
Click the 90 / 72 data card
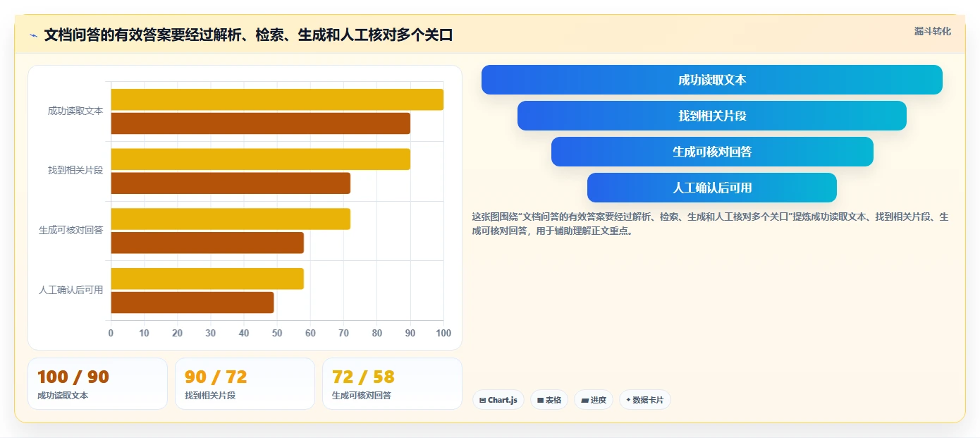245,384
